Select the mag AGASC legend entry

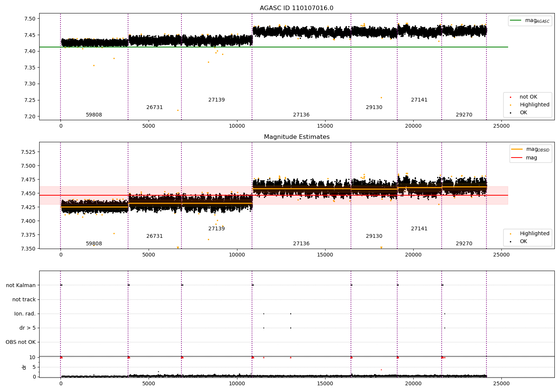click(530, 21)
